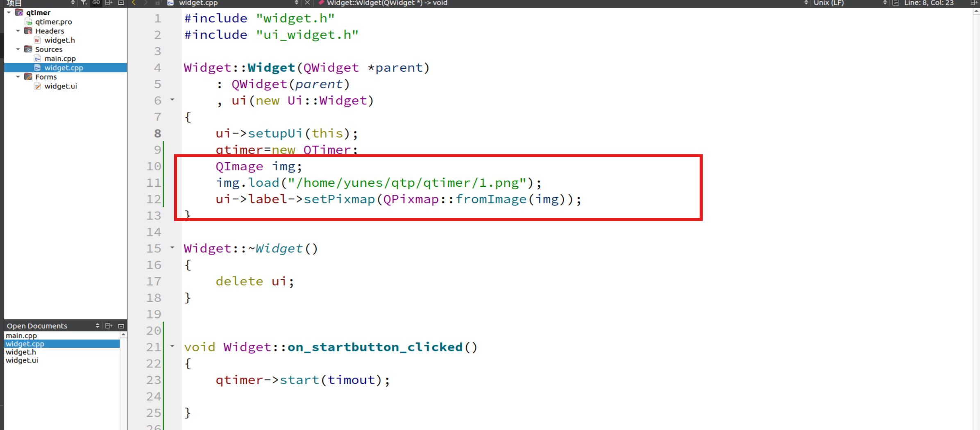980x430 pixels.
Task: Click the Headers folder icon
Action: (x=28, y=31)
